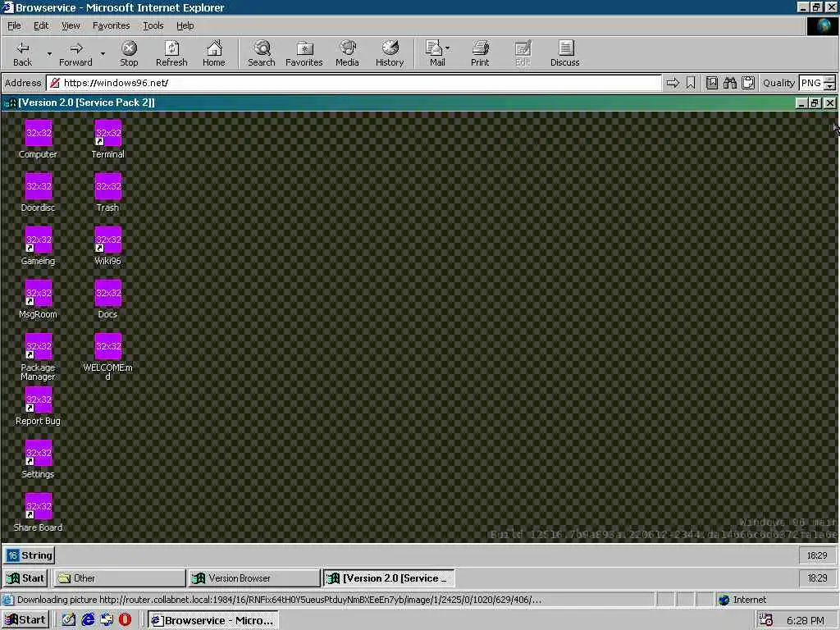The height and width of the screenshot is (630, 840).
Task: Select Version 2.0 Service taskbar item
Action: pos(388,578)
